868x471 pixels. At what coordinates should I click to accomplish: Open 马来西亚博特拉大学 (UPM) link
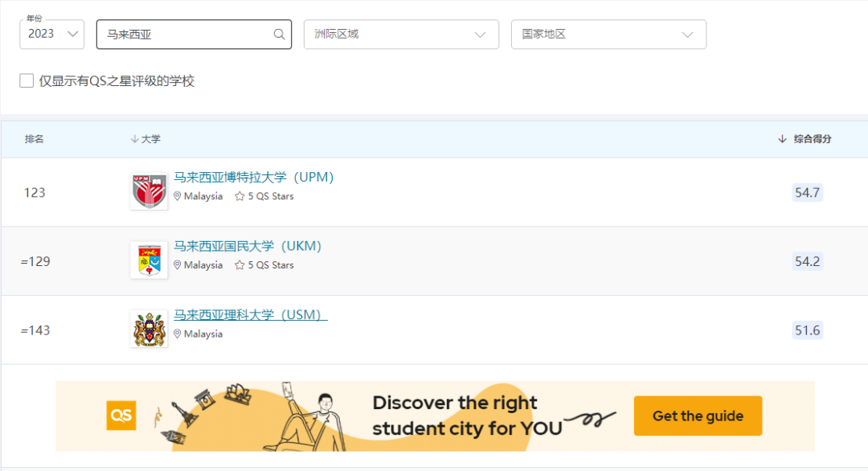click(x=253, y=177)
